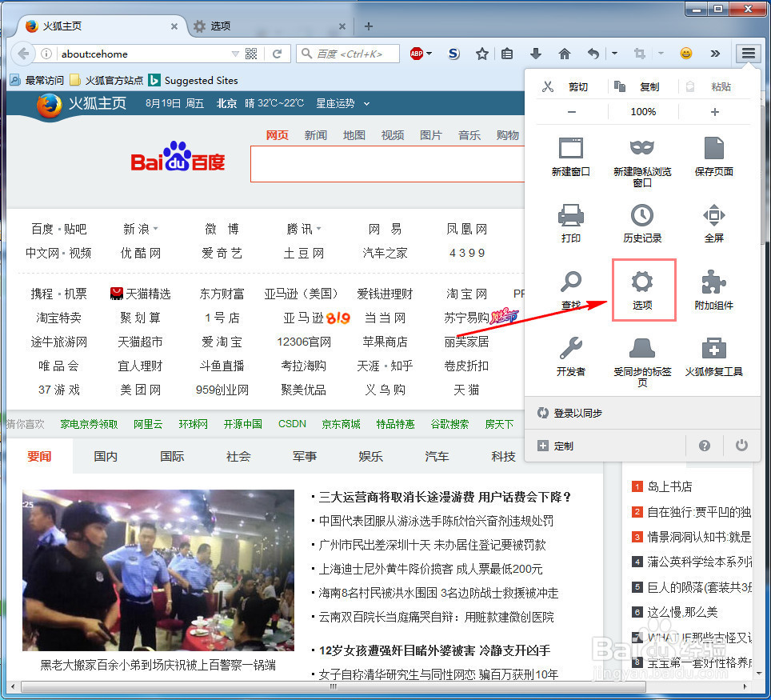Click the 保存页面 (Save Page) icon
771x700 pixels.
[714, 158]
